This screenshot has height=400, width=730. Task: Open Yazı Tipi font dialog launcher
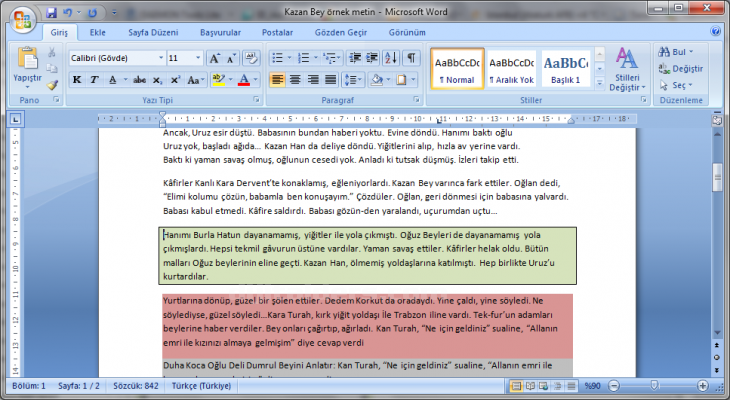click(256, 100)
